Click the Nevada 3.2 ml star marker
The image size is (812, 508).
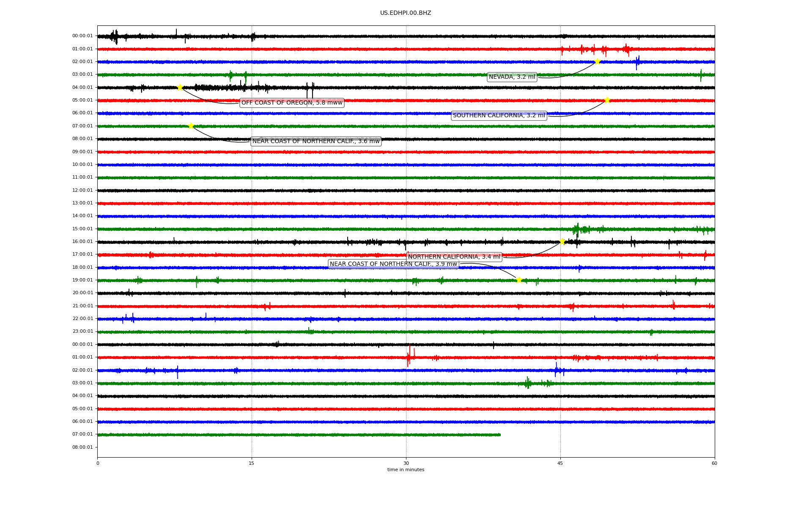pyautogui.click(x=597, y=61)
